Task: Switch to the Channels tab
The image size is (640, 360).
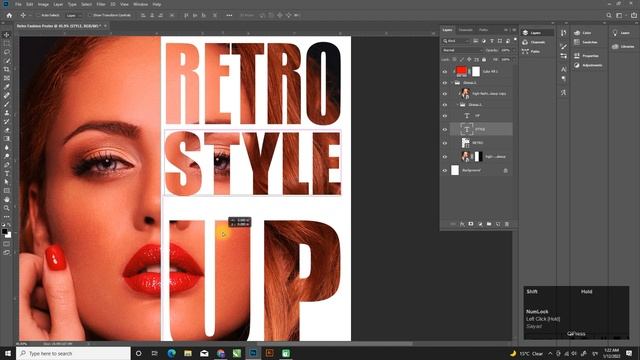Action: click(x=465, y=30)
